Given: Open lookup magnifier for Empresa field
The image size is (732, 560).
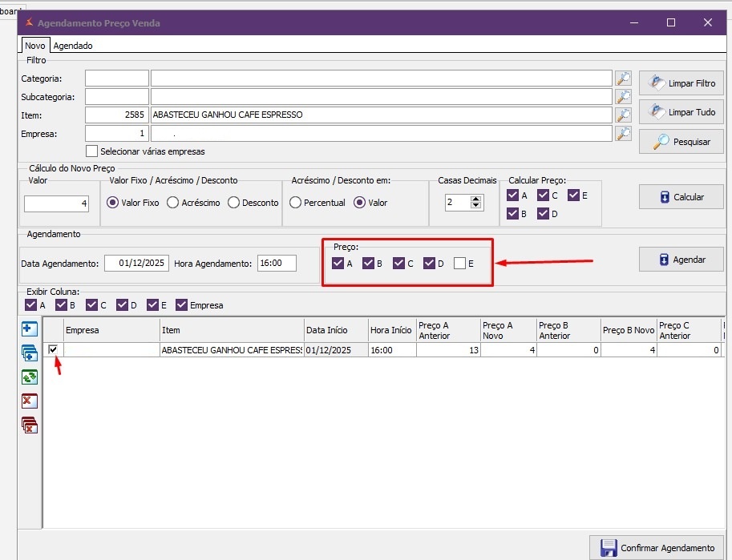Looking at the screenshot, I should coord(623,134).
